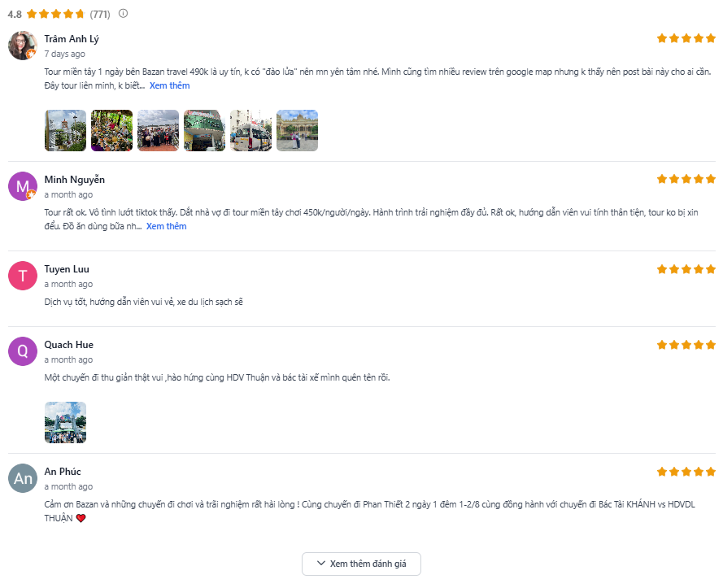The image size is (723, 588).
Task: Click Quach Hue's purple Q avatar
Action: point(23,351)
